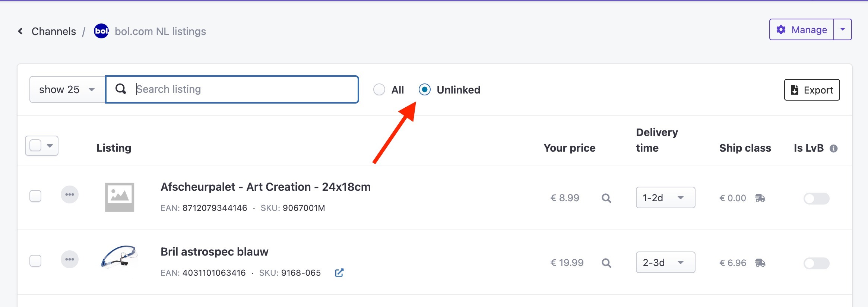Select the Unlinked radio button

click(425, 89)
